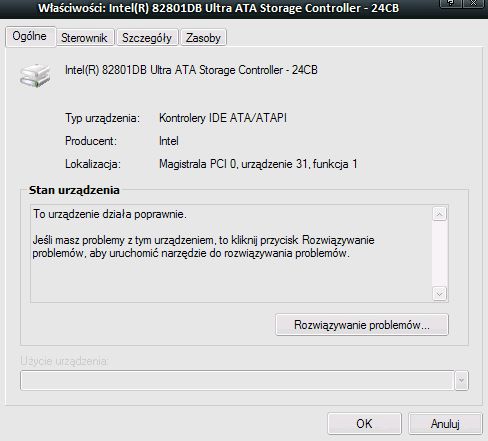
Task: Click the device name heading text
Action: coord(191,70)
